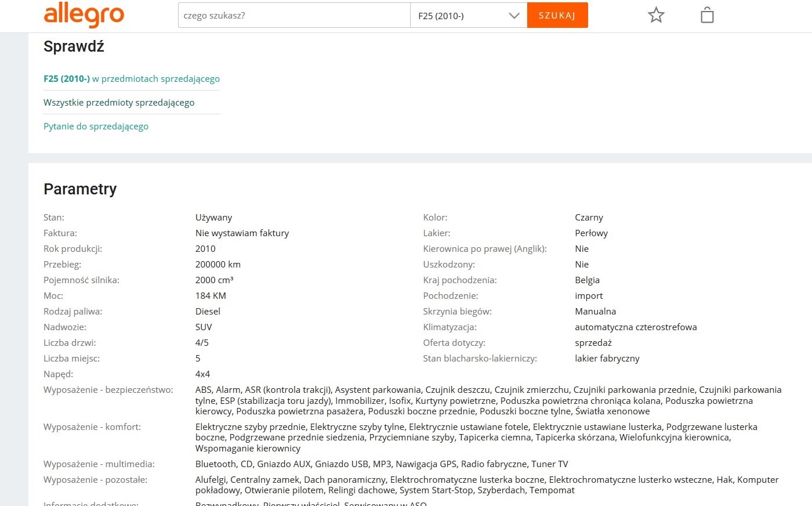Select 'Stan blacharsko-lakierniczy:' label
Viewport: 812px width, 506px height.
(480, 359)
